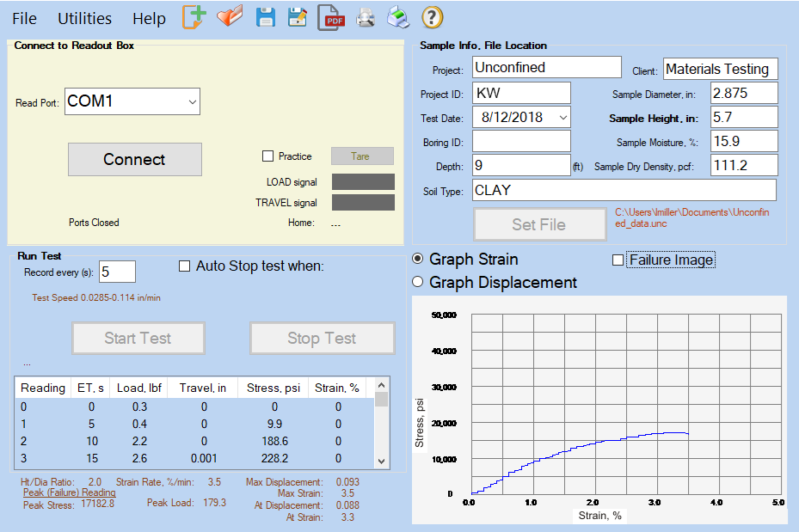Click the Record every seconds field

tap(117, 272)
